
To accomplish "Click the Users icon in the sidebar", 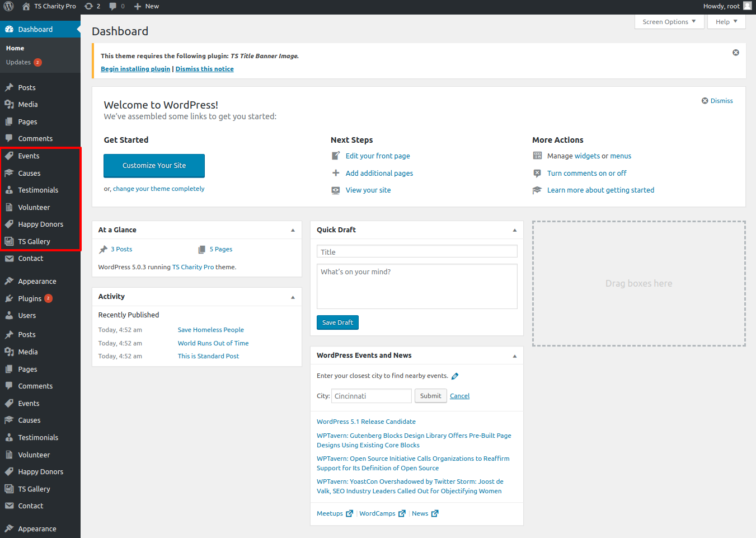I will point(9,316).
